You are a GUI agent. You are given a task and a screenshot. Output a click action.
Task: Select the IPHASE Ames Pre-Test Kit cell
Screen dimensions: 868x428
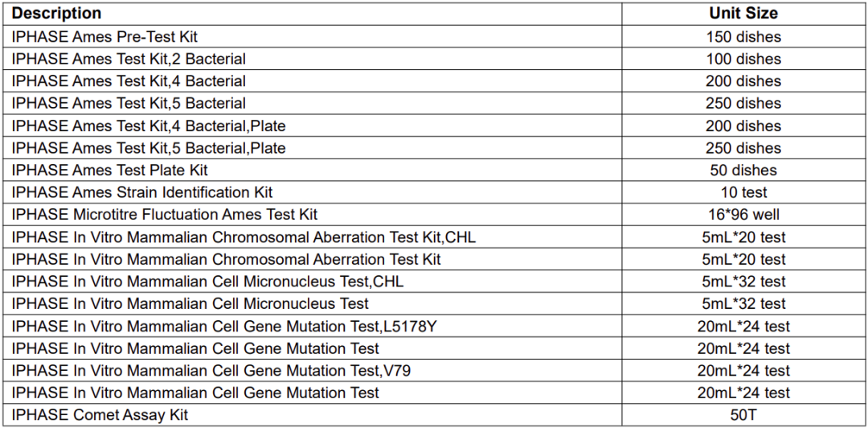click(x=104, y=37)
